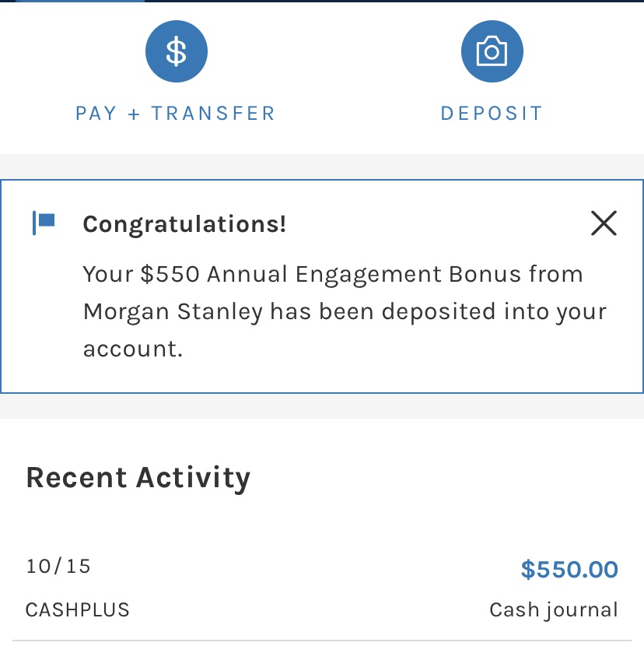Open the 10/15 transaction date
This screenshot has height=653, width=644.
[x=58, y=566]
